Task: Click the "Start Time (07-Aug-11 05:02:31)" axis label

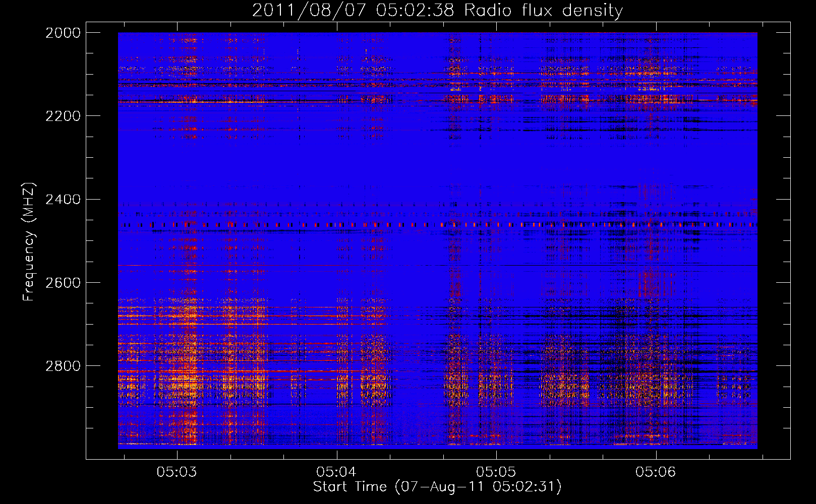Action: tap(437, 487)
